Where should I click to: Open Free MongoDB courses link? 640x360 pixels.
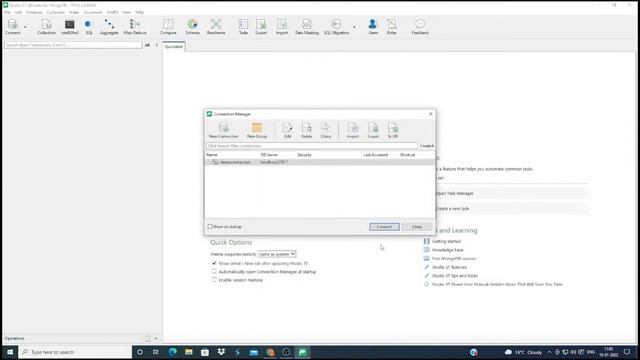454,258
